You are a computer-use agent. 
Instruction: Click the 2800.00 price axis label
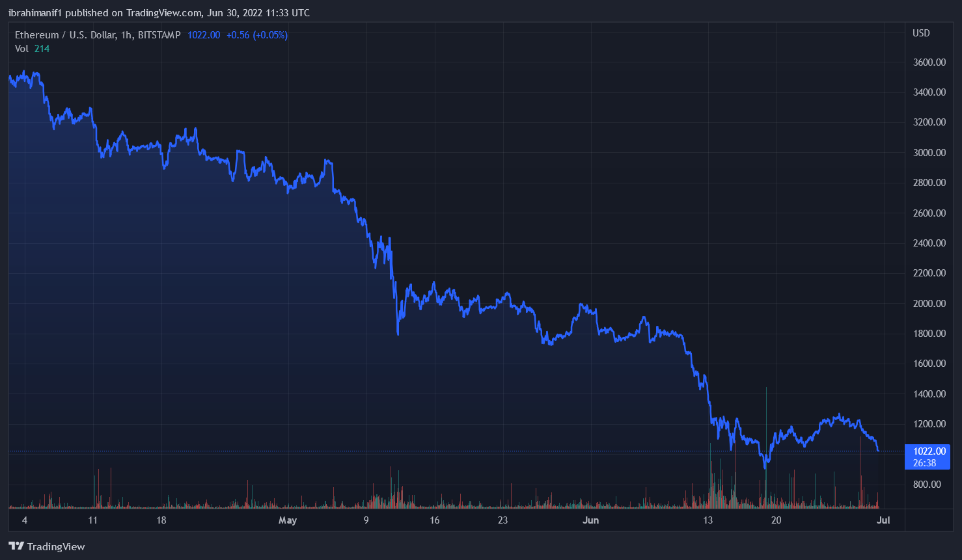click(x=929, y=183)
